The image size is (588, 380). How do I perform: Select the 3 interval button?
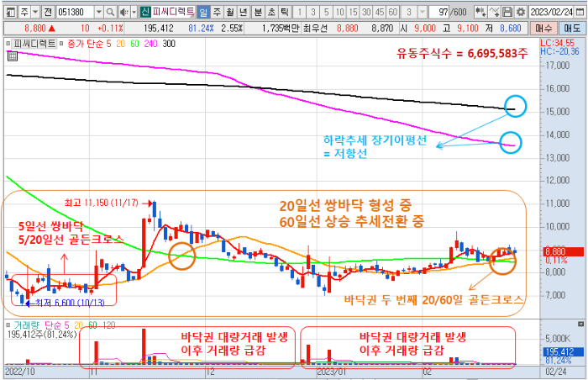coord(312,13)
